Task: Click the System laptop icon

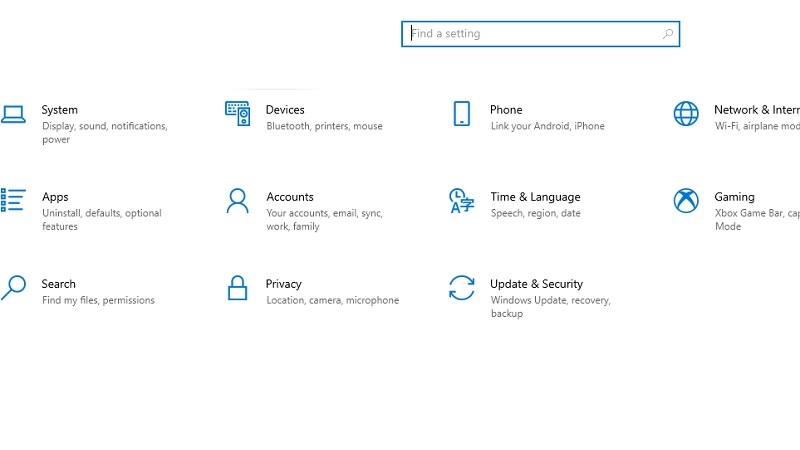Action: tap(12, 114)
